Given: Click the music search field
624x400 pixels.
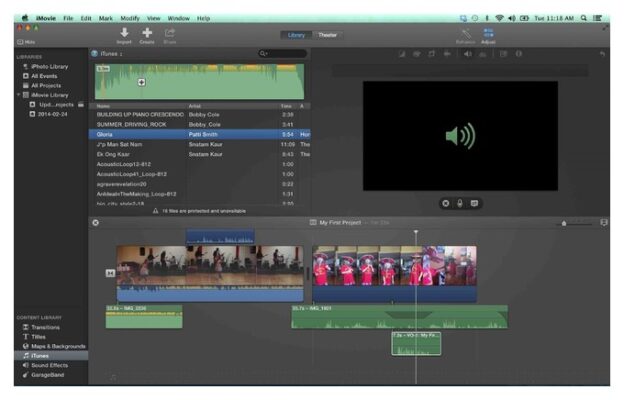Looking at the screenshot, I should pyautogui.click(x=283, y=53).
